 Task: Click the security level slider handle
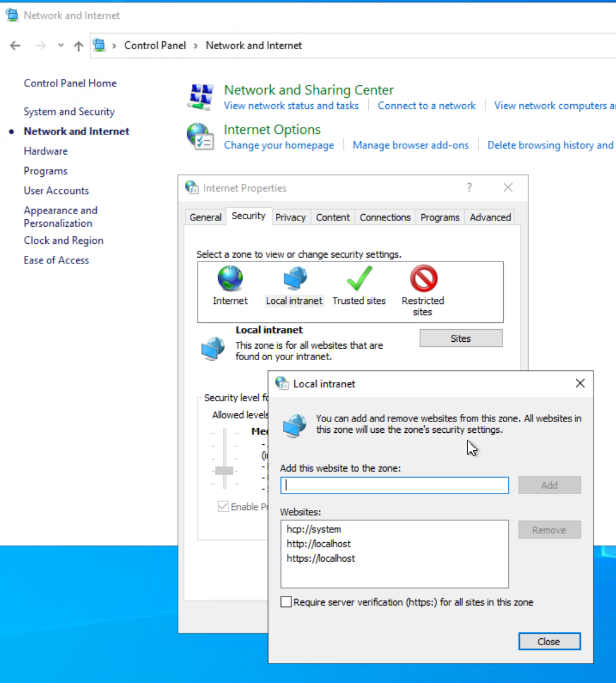(x=224, y=471)
